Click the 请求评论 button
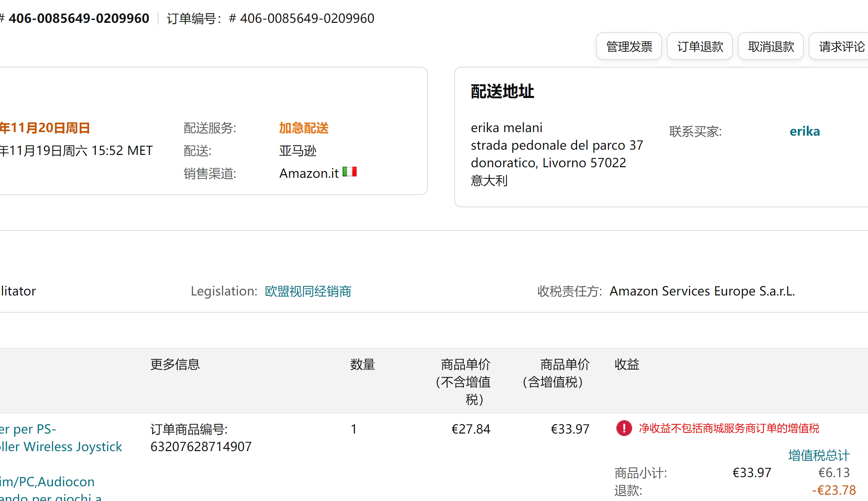Image resolution: width=868 pixels, height=501 pixels. coord(841,46)
